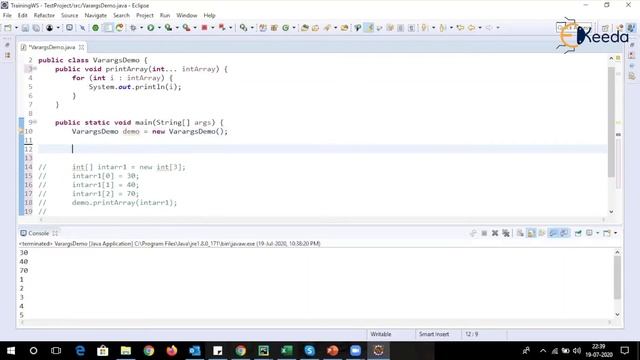The image size is (640, 360).
Task: Click the Task View taskbar icon
Action: pos(56,350)
